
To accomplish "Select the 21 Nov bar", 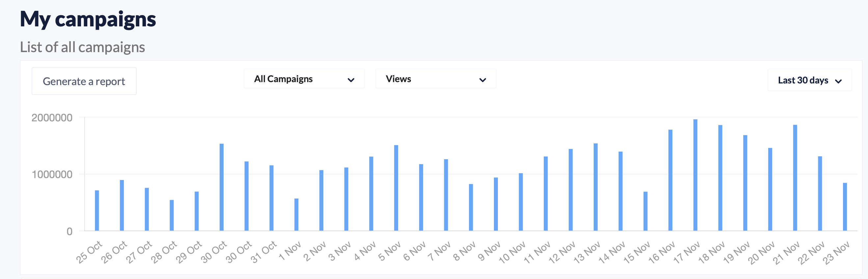I will 795,178.
